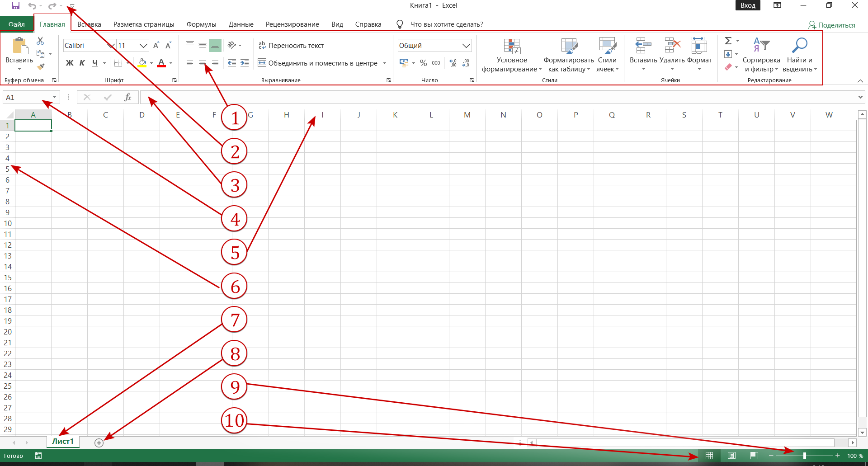Click the Вход sign-in button
The width and height of the screenshot is (868, 466).
[x=748, y=5]
